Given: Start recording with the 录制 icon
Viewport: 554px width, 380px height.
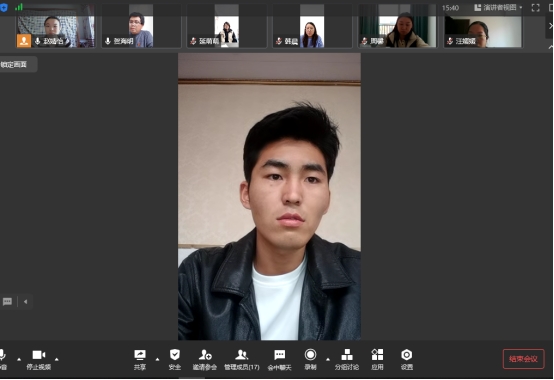Looking at the screenshot, I should 310,355.
